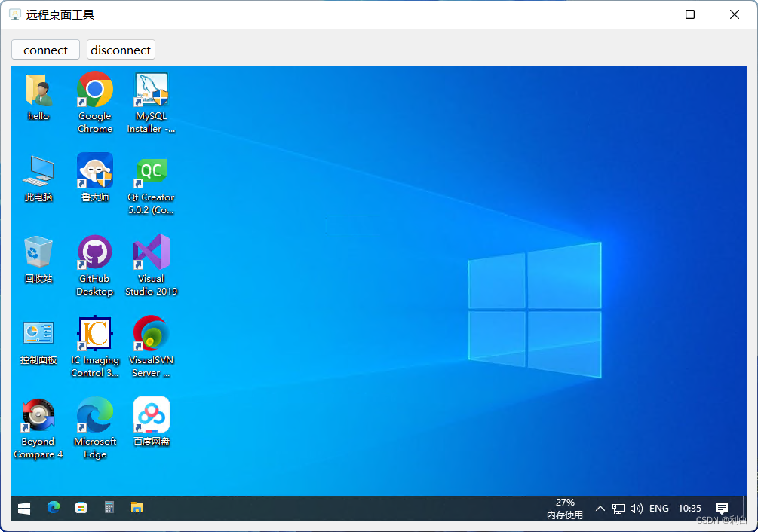Viewport: 758px width, 532px height.
Task: Launch Calculator from the taskbar
Action: pos(109,508)
